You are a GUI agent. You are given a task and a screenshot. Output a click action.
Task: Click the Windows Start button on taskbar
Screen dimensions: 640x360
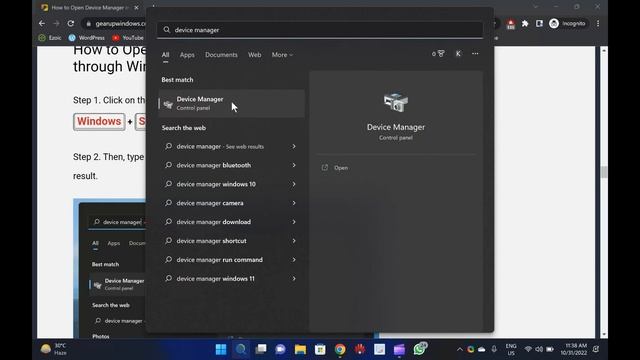221,349
